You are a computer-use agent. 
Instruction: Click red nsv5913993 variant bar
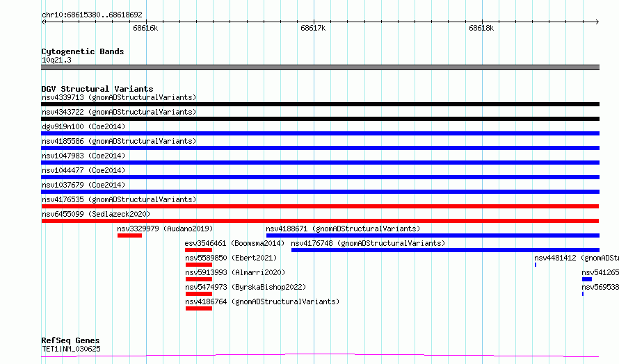coord(199,279)
